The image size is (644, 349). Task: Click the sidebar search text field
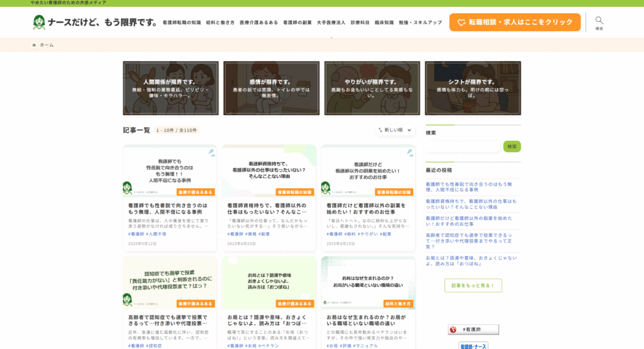coord(463,147)
